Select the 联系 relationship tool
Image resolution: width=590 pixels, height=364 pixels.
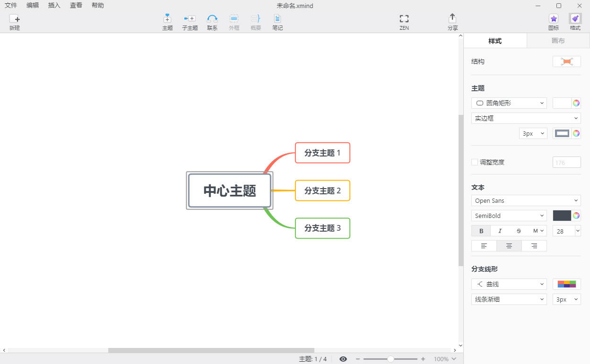click(x=212, y=18)
